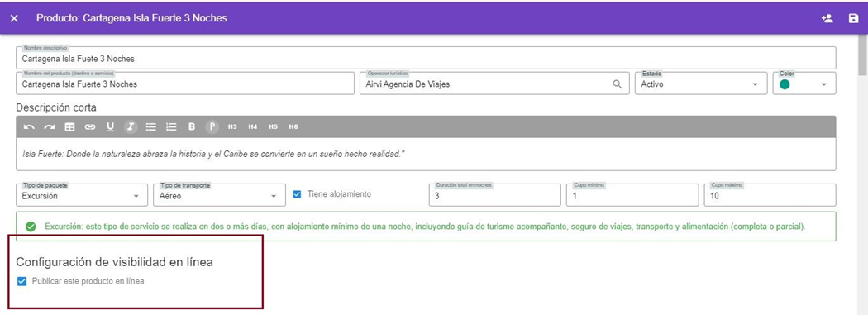The image size is (868, 315).
Task: Search tour operator with magnifier icon
Action: pos(618,84)
